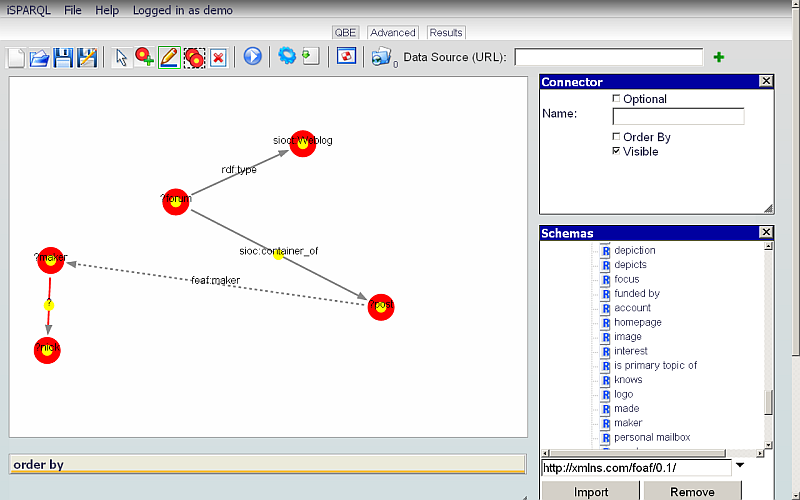Screen dimensions: 800x500
Task: Click the yellow handle on sioc:container_of edge
Action: [278, 254]
